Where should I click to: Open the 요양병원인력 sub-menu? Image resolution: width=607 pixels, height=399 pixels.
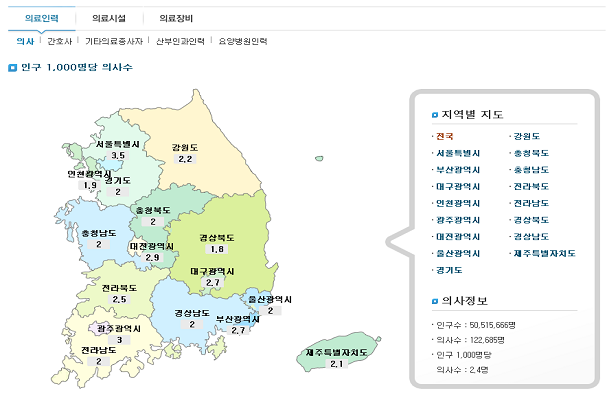[x=243, y=41]
